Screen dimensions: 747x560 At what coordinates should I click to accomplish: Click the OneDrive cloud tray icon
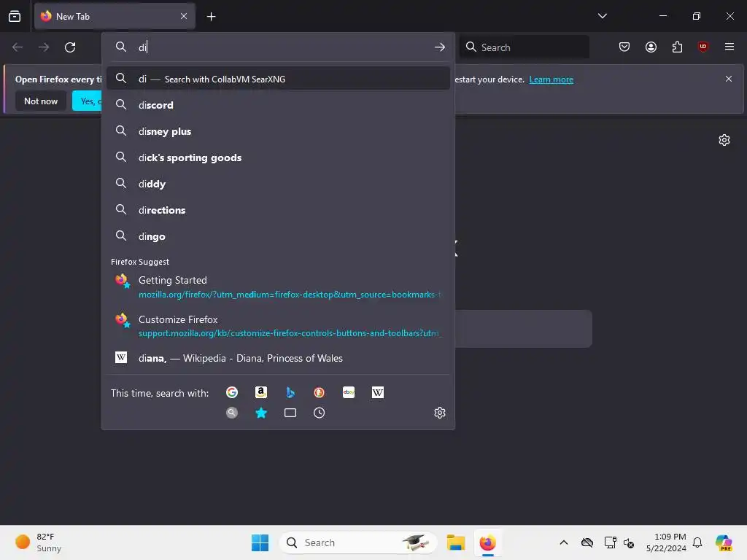[x=587, y=542]
